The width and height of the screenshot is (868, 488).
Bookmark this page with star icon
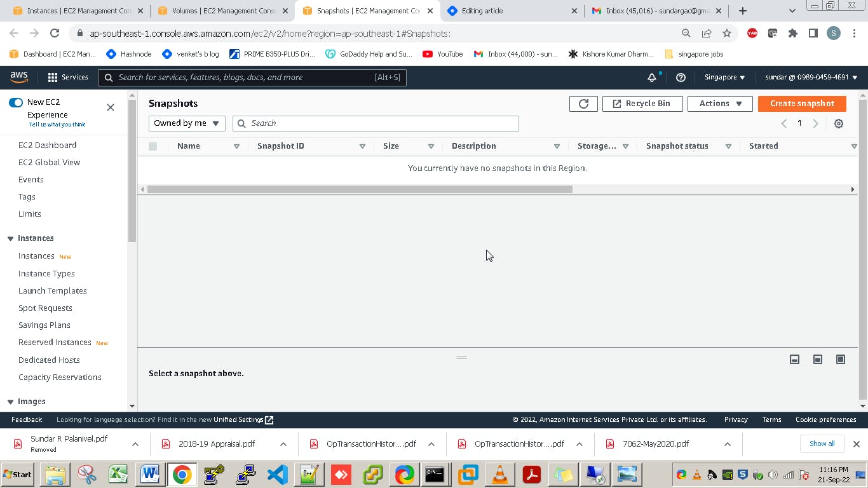point(727,34)
